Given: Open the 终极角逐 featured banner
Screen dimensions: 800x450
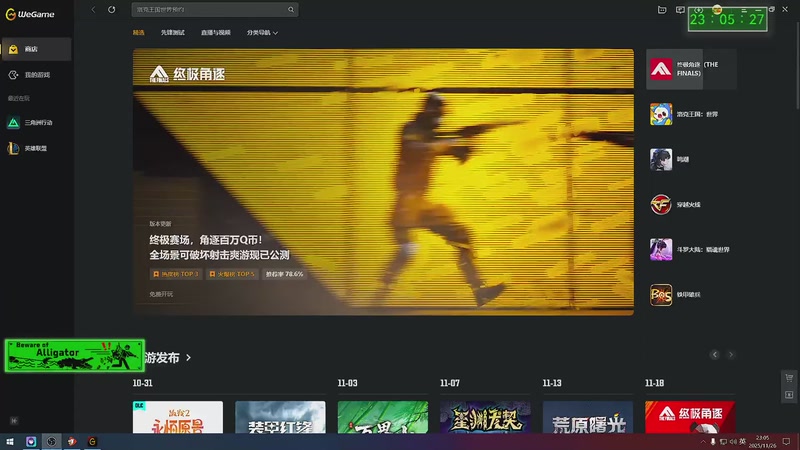Looking at the screenshot, I should 383,182.
